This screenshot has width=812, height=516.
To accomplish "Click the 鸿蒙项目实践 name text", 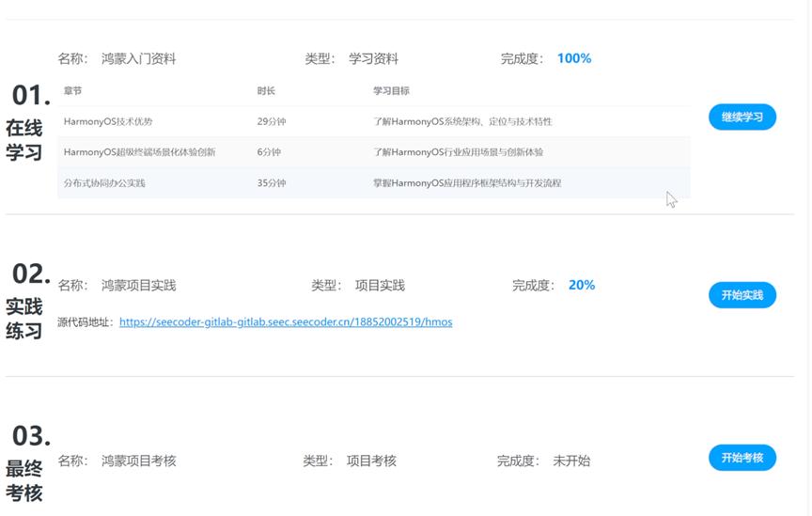I will pos(139,286).
